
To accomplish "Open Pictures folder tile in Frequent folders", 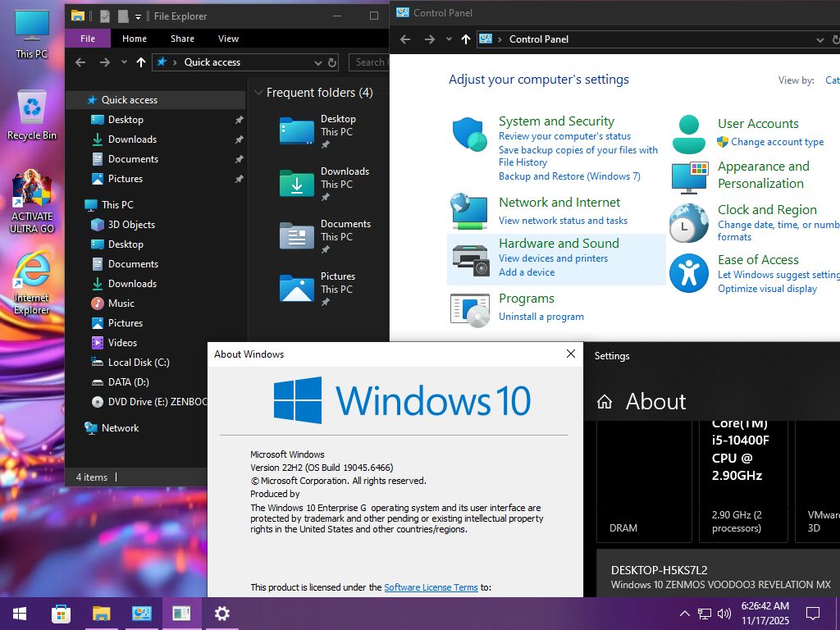I will coord(325,289).
